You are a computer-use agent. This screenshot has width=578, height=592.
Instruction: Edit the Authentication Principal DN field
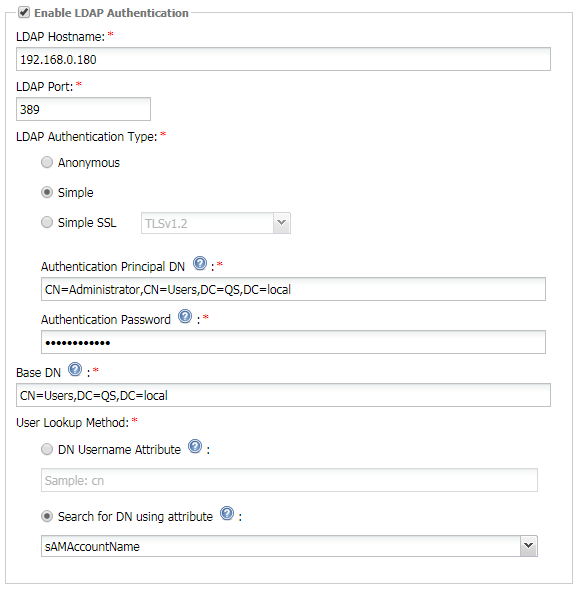pos(293,289)
